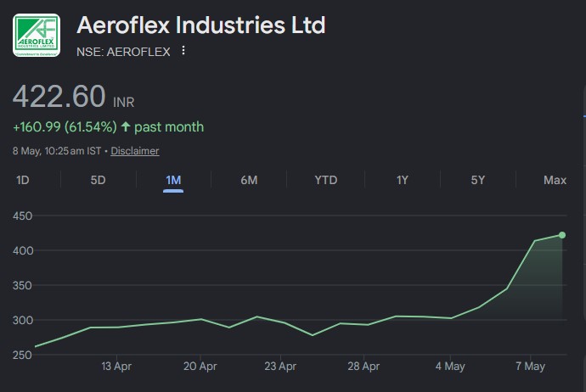
Task: Click the Aeroflex Industries Ltd title
Action: 201,25
